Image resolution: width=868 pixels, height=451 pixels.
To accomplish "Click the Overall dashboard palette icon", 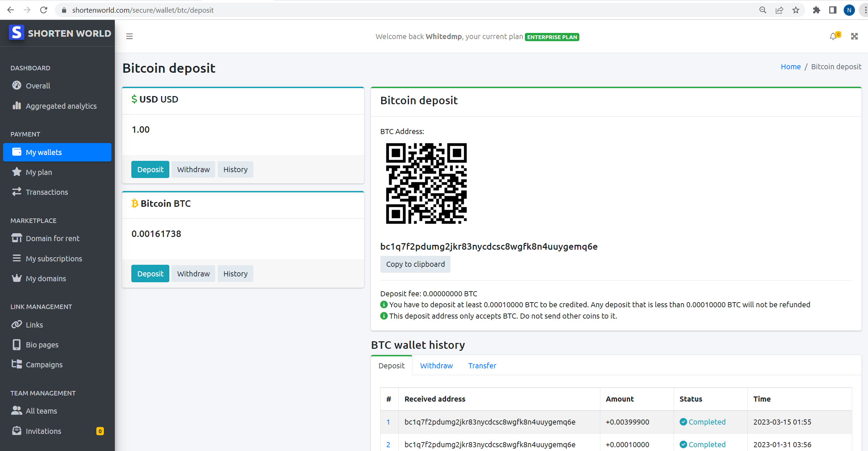I will point(16,85).
